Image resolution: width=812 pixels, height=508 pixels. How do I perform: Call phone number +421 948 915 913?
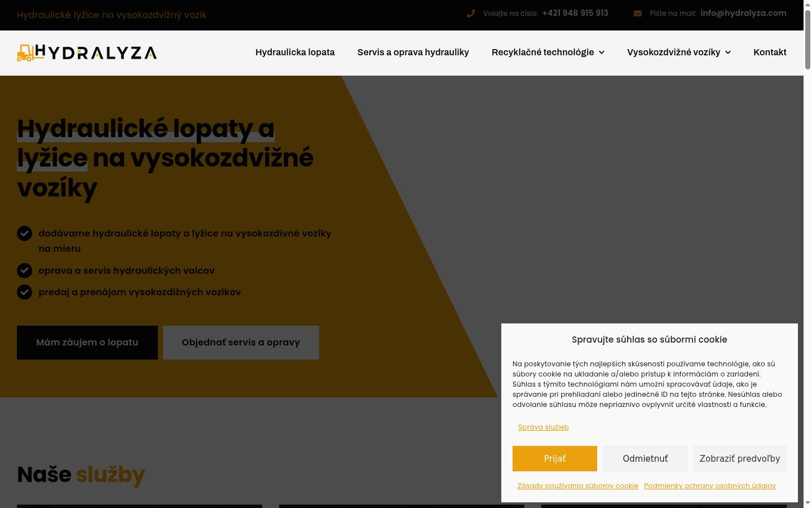coord(575,13)
